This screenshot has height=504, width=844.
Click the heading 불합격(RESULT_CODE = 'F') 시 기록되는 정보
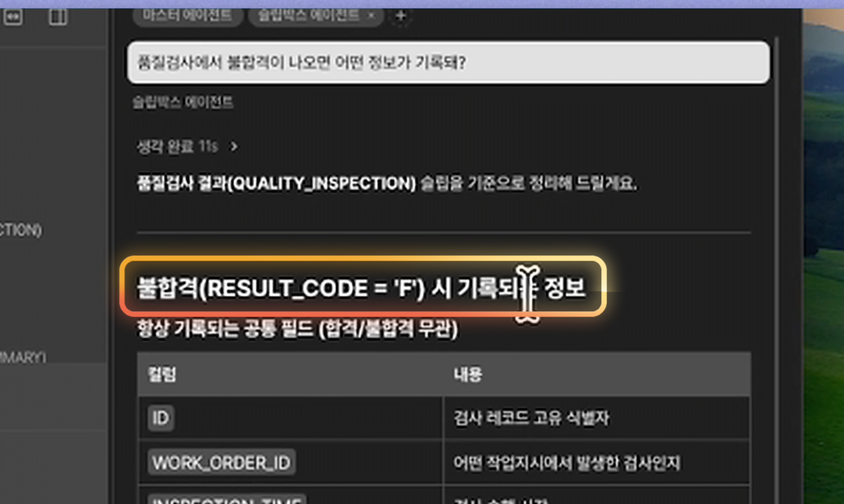361,288
